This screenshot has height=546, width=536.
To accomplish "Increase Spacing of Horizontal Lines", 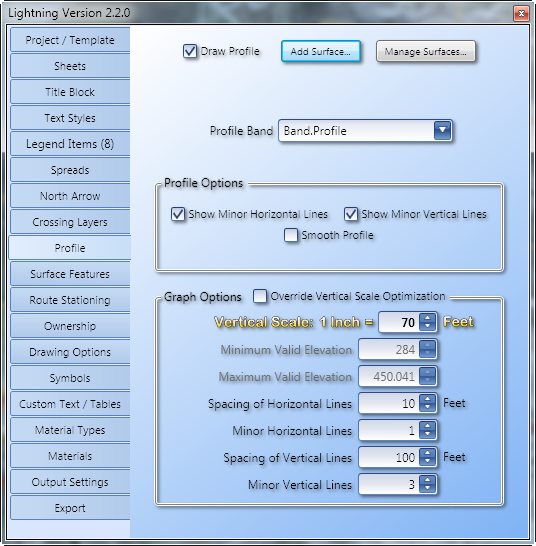I will click(427, 399).
